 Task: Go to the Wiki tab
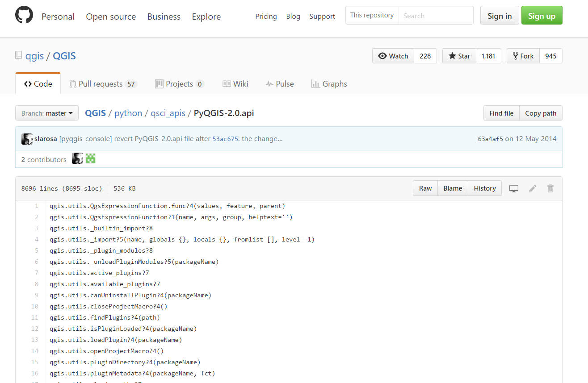(x=235, y=84)
